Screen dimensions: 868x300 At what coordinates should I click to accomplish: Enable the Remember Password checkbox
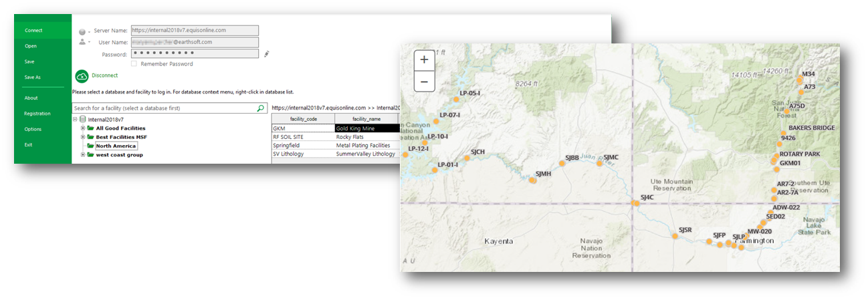134,64
